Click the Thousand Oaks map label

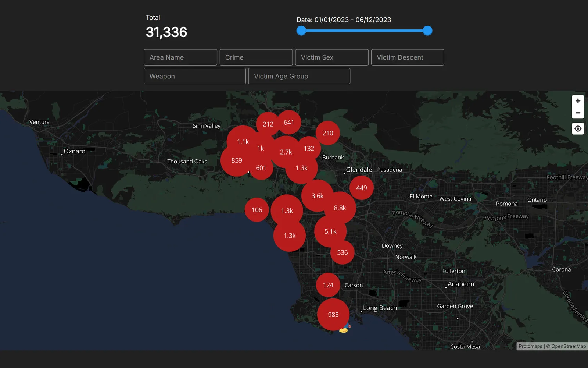(x=187, y=162)
